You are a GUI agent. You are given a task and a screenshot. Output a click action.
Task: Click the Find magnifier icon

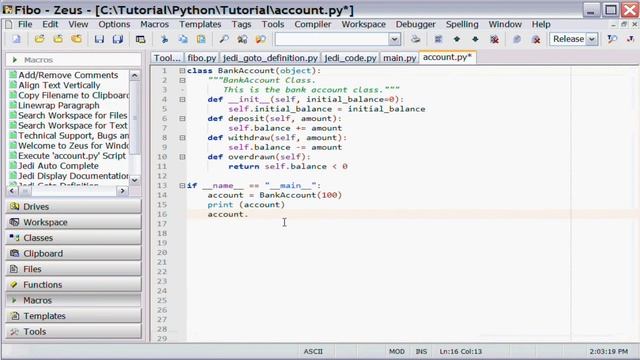tap(224, 39)
